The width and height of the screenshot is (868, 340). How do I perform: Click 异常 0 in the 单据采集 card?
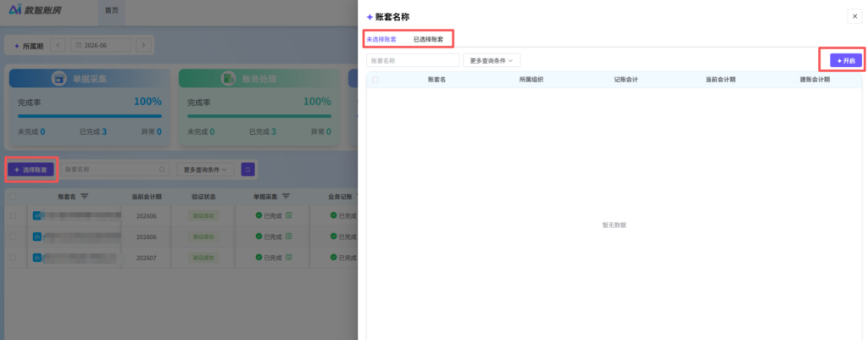click(x=152, y=131)
